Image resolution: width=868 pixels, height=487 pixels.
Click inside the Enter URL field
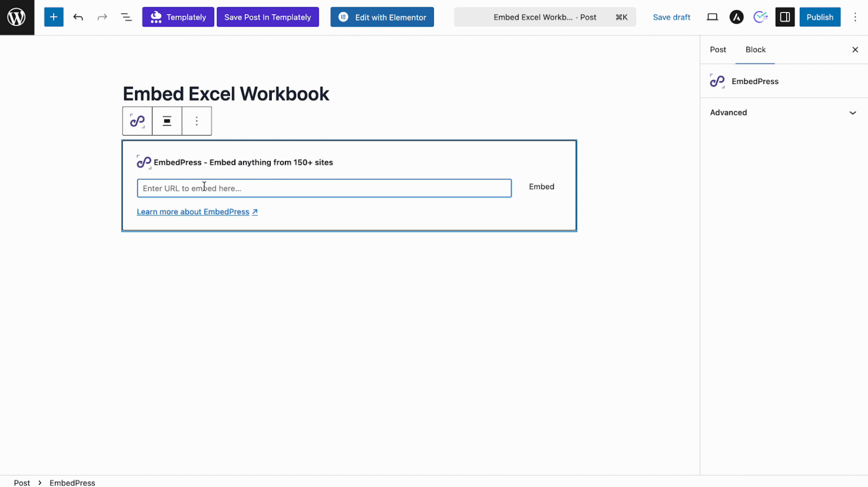324,188
